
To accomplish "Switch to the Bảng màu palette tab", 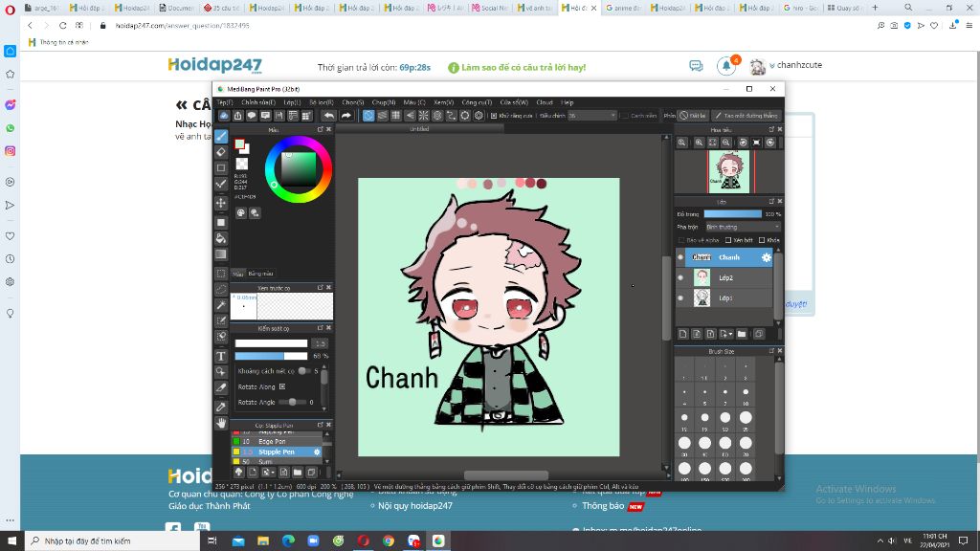I will (x=260, y=274).
